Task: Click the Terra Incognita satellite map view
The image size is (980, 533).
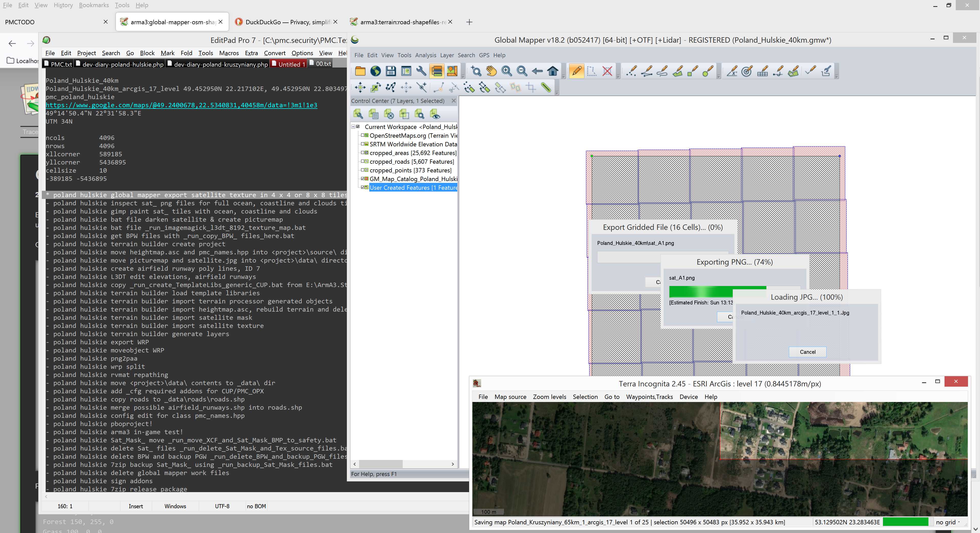Action: tap(720, 459)
